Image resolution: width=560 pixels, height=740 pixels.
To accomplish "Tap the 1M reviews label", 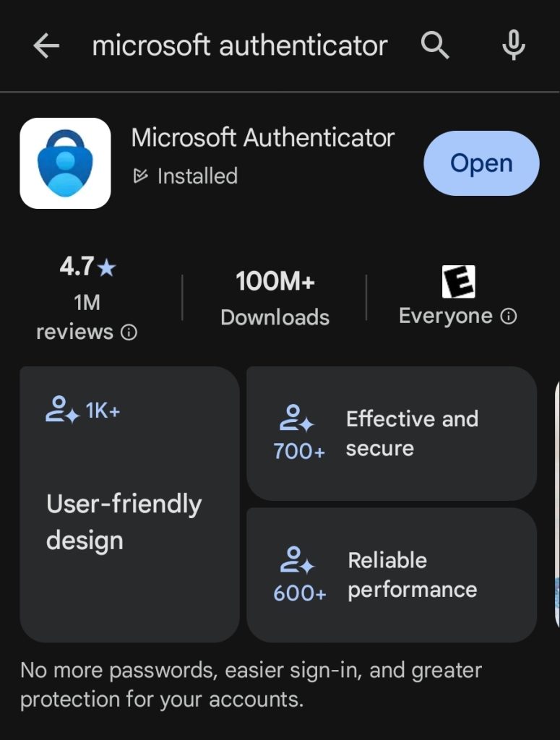I will (87, 317).
